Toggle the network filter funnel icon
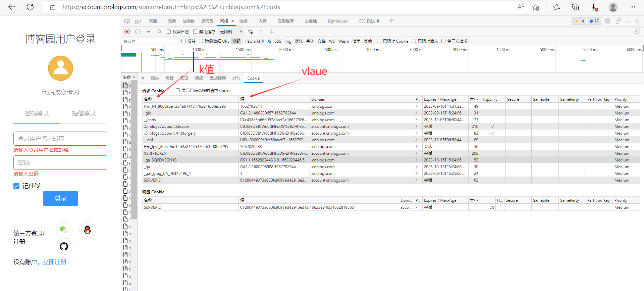Screen dimensions: 644x291 pyautogui.click(x=149, y=32)
